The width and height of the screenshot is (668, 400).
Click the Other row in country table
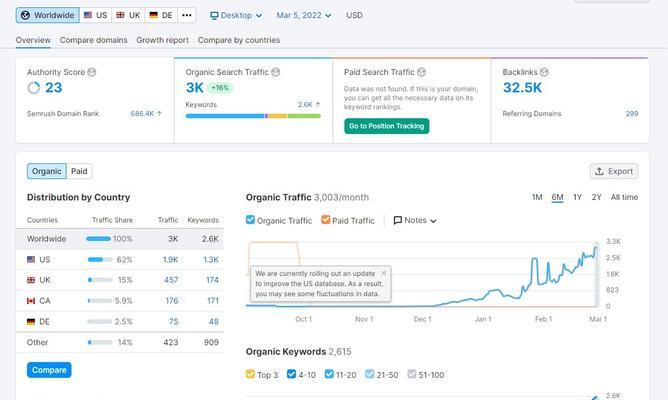(120, 342)
